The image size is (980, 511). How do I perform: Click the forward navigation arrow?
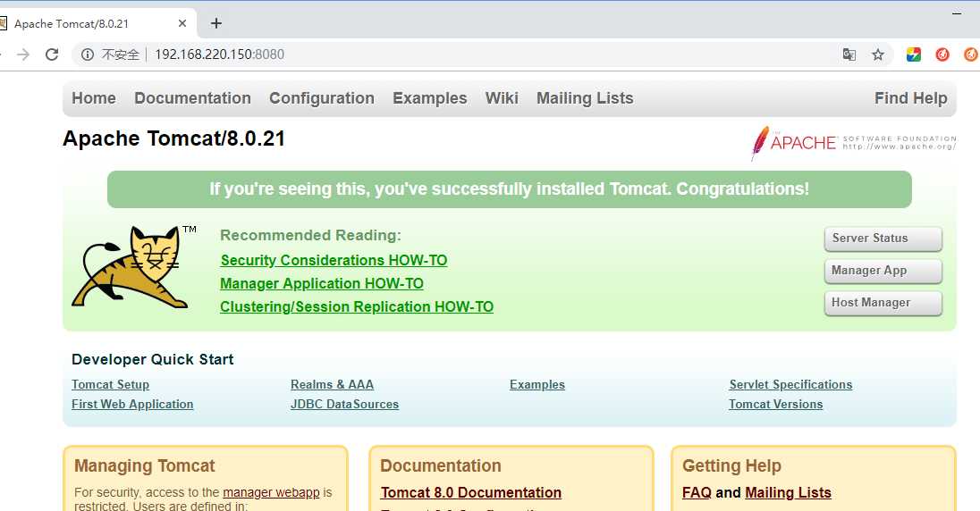(x=23, y=54)
